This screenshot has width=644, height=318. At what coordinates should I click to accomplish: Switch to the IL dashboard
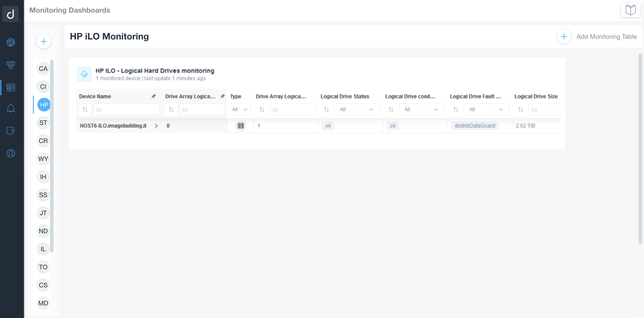click(x=43, y=249)
